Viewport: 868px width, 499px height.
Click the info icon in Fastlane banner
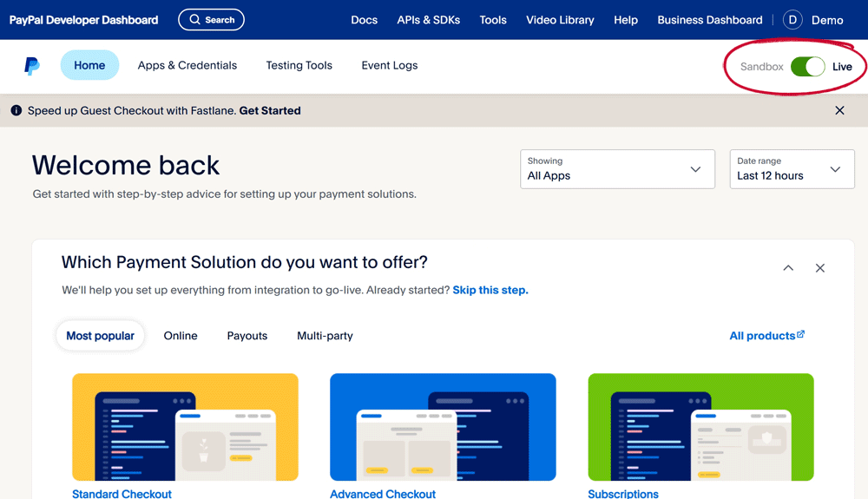coord(16,111)
